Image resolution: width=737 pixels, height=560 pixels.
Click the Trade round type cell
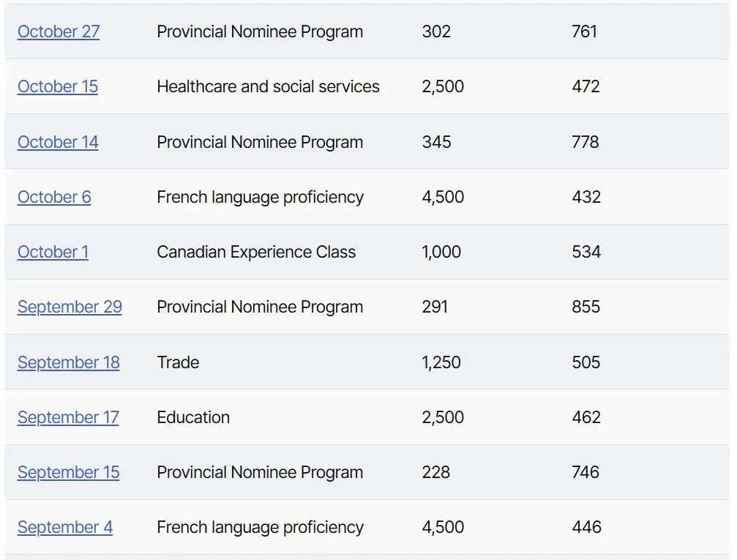point(178,362)
